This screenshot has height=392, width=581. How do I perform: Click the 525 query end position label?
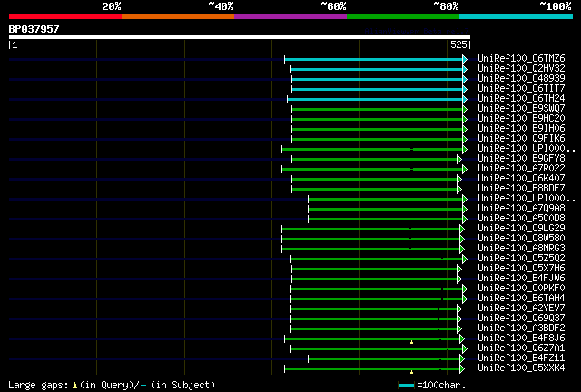tap(458, 45)
